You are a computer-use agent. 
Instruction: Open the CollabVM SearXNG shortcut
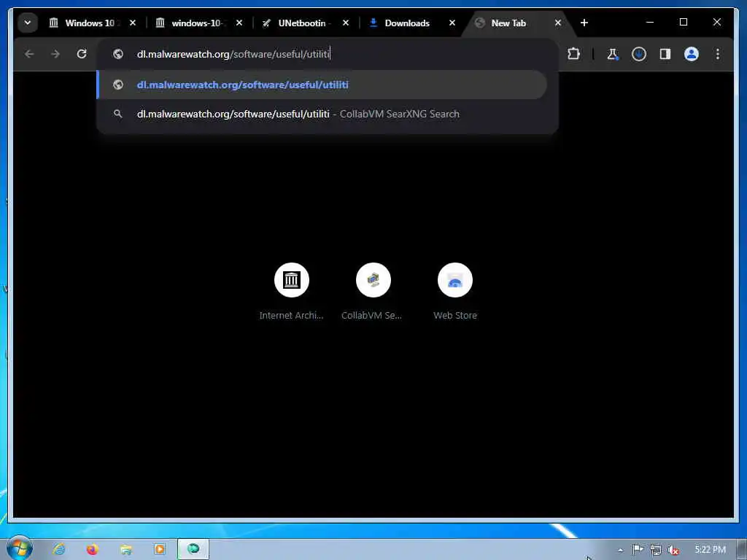point(373,292)
